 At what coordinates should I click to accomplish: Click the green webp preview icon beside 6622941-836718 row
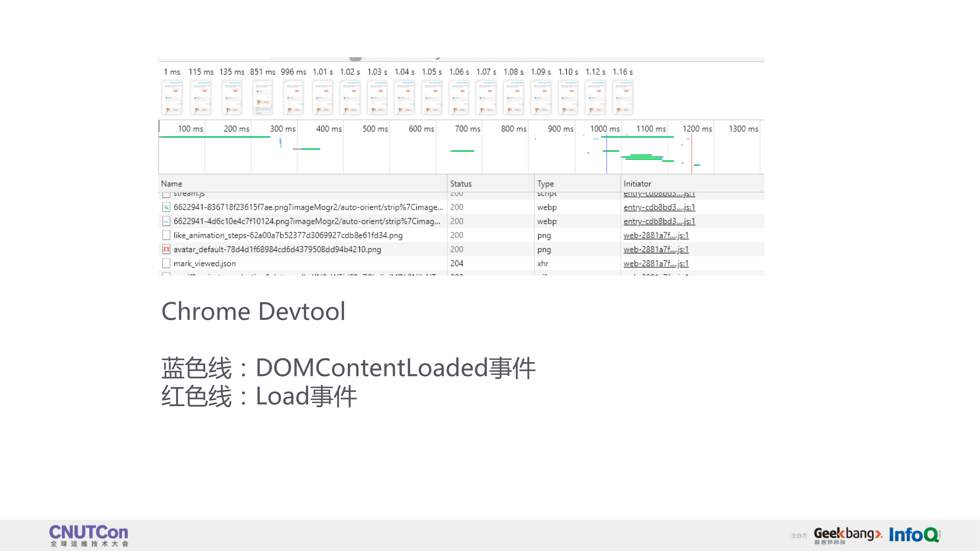pos(166,207)
